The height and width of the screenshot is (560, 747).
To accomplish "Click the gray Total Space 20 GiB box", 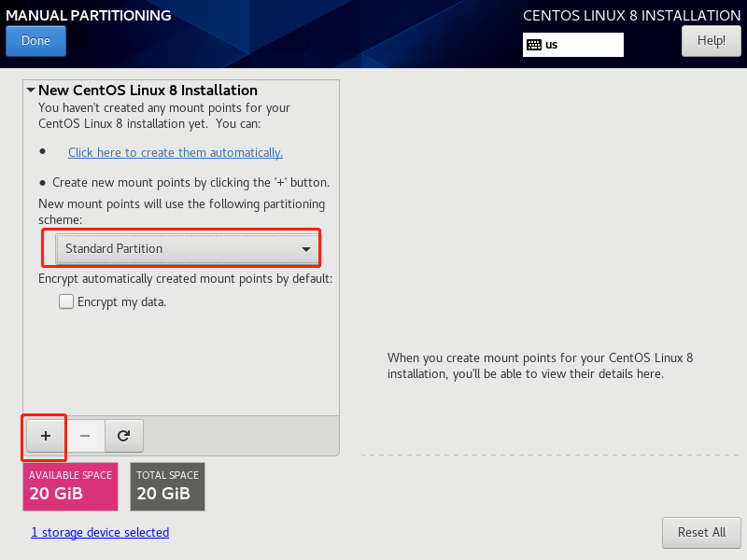I will tap(167, 485).
